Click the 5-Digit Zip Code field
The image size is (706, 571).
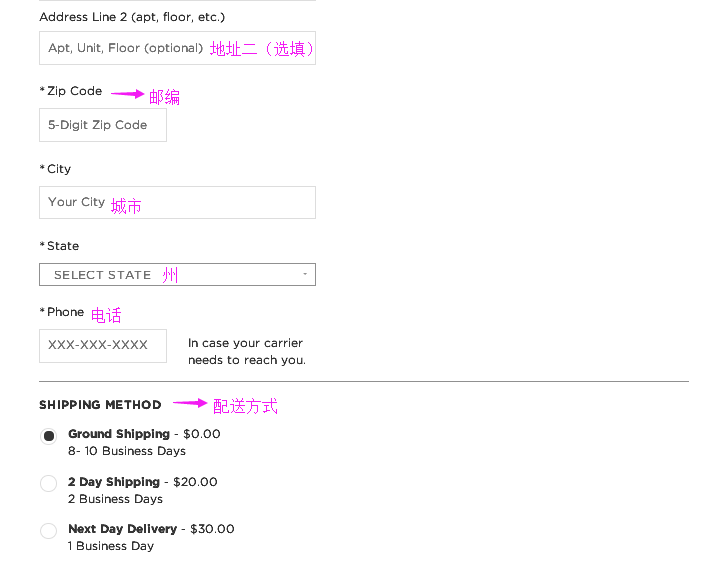coord(103,125)
